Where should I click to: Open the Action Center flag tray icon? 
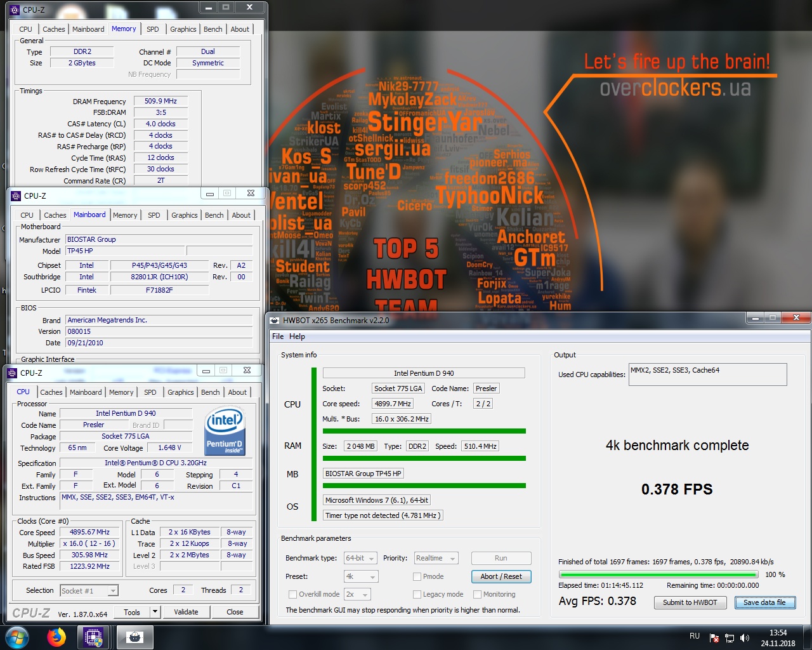tap(714, 638)
